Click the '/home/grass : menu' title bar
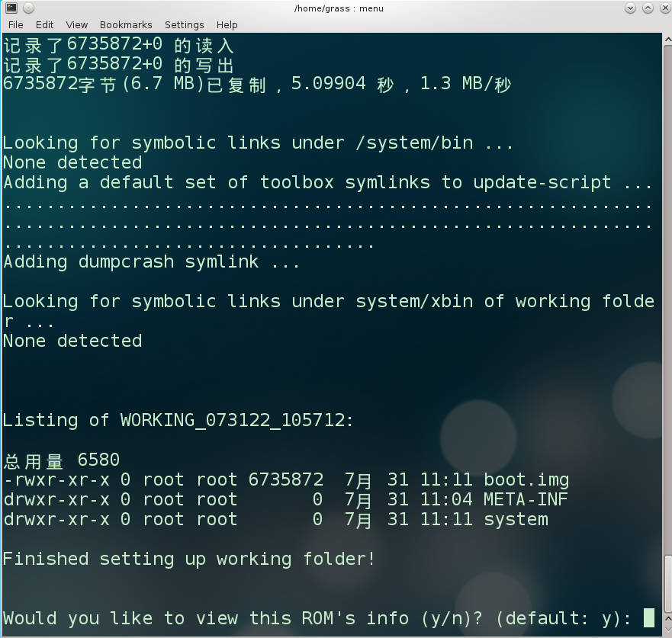 338,8
